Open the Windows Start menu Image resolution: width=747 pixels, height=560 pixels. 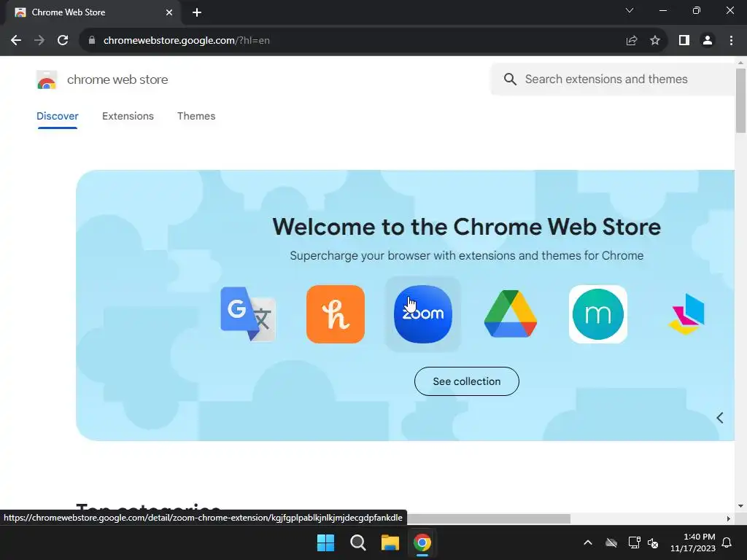coord(326,542)
